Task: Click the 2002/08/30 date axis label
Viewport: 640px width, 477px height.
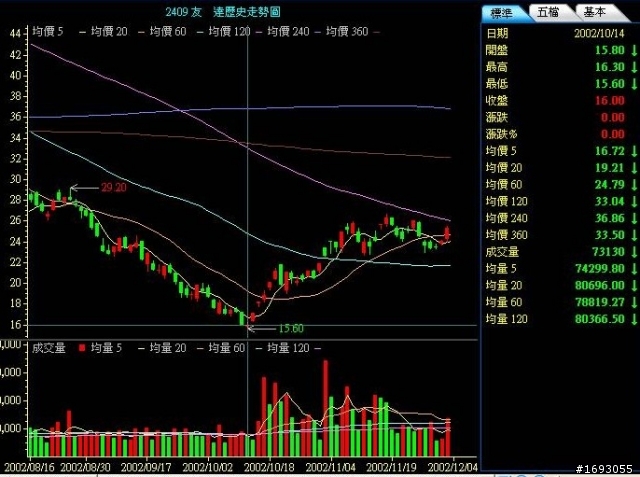Action: [85, 467]
